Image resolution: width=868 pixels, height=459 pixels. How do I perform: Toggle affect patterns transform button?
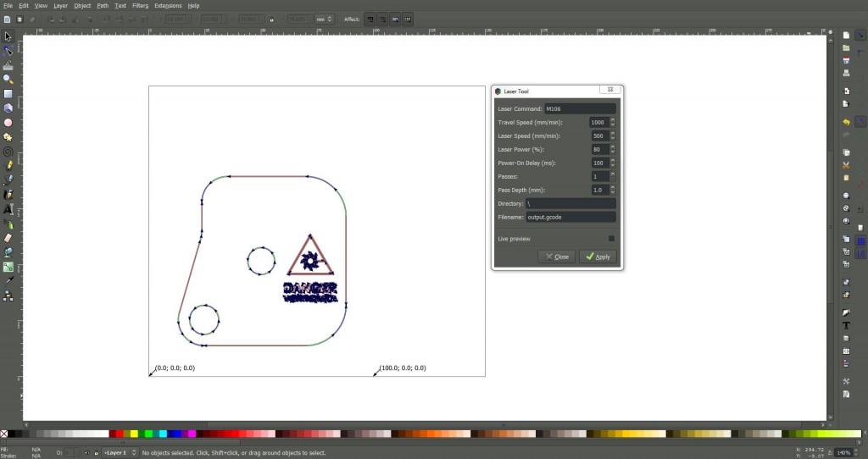[x=408, y=19]
